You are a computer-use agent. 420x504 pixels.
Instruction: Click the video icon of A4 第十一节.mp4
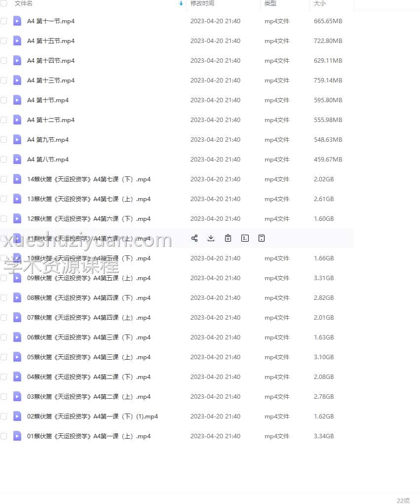point(17,21)
